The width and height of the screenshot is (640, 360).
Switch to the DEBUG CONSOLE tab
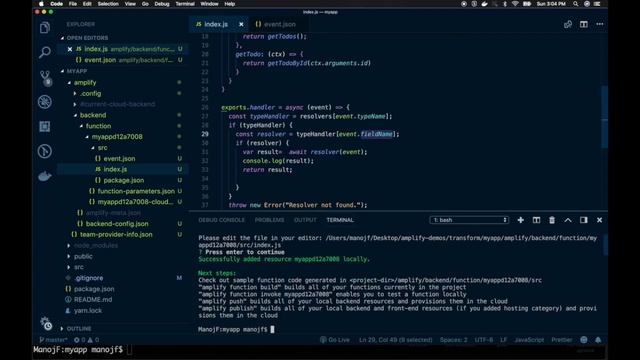pos(222,220)
